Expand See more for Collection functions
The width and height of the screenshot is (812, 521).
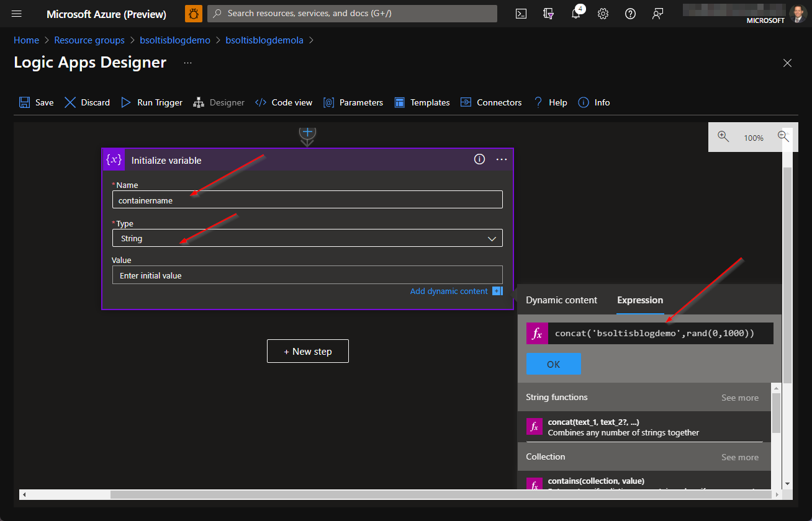(739, 457)
